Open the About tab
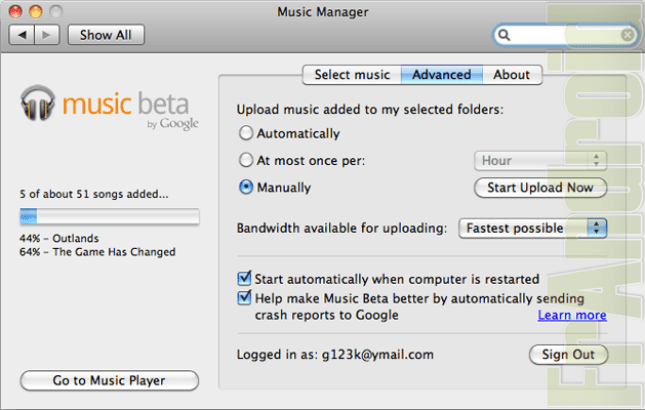645x410 pixels. pyautogui.click(x=512, y=75)
